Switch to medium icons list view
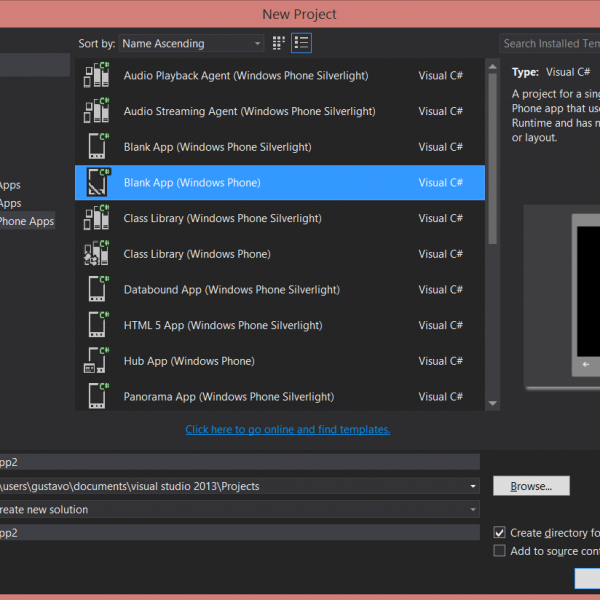This screenshot has width=600, height=600. (301, 43)
